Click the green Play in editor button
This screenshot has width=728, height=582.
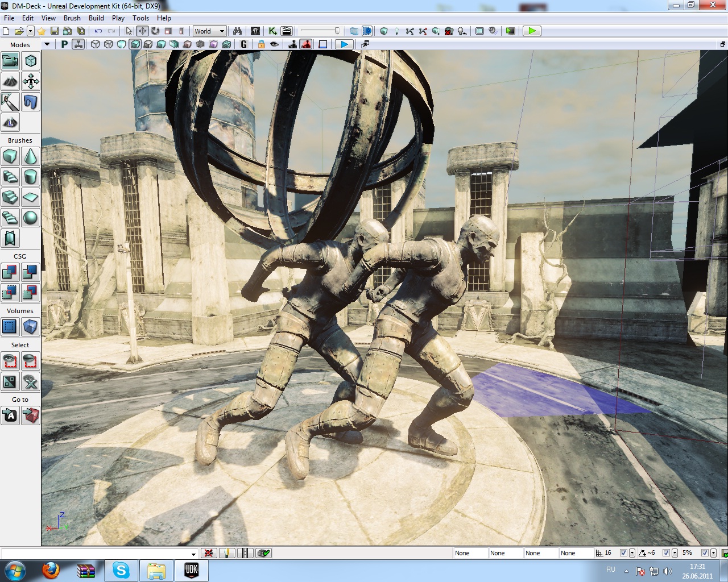click(532, 31)
